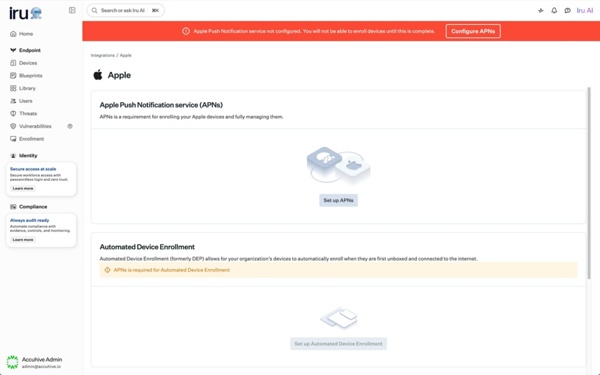
Task: Click the Threats shield icon
Action: pyautogui.click(x=13, y=113)
